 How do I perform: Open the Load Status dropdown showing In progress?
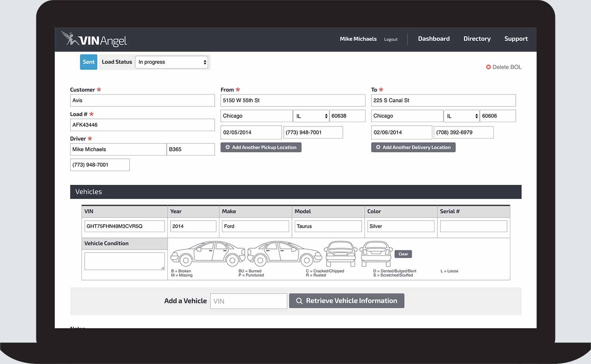[x=172, y=62]
